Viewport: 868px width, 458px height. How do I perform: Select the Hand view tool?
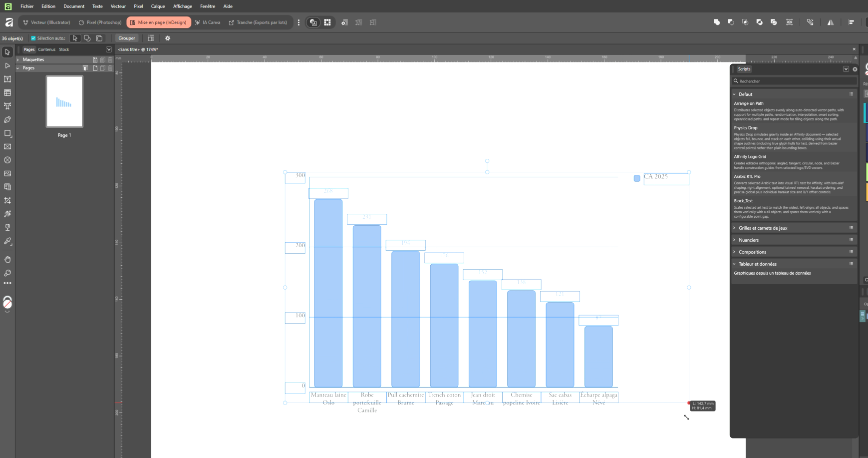pos(7,260)
